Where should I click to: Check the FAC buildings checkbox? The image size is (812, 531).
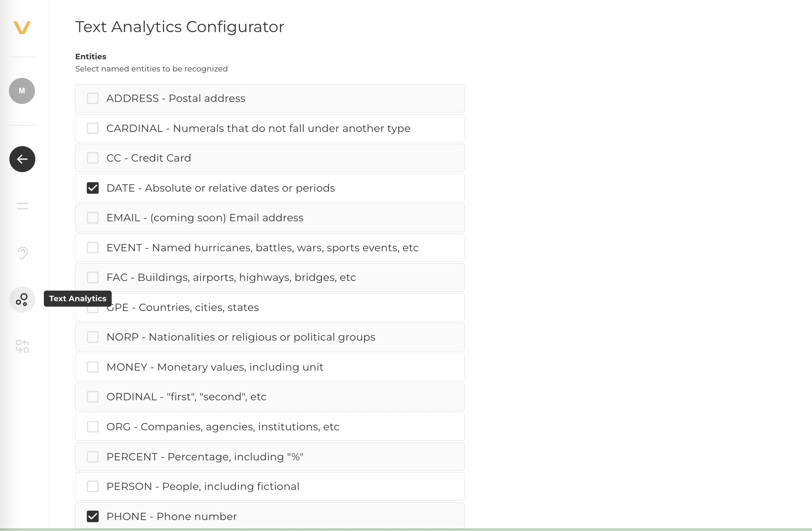93,277
